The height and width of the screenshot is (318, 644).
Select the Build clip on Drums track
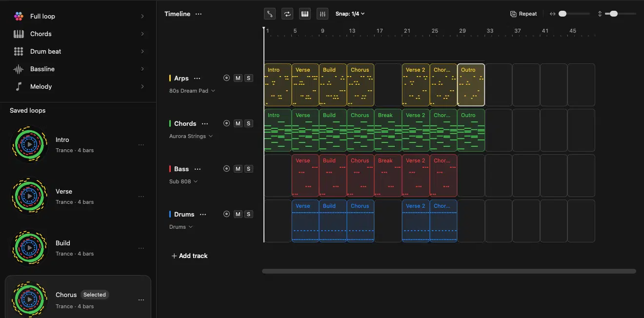click(x=333, y=220)
